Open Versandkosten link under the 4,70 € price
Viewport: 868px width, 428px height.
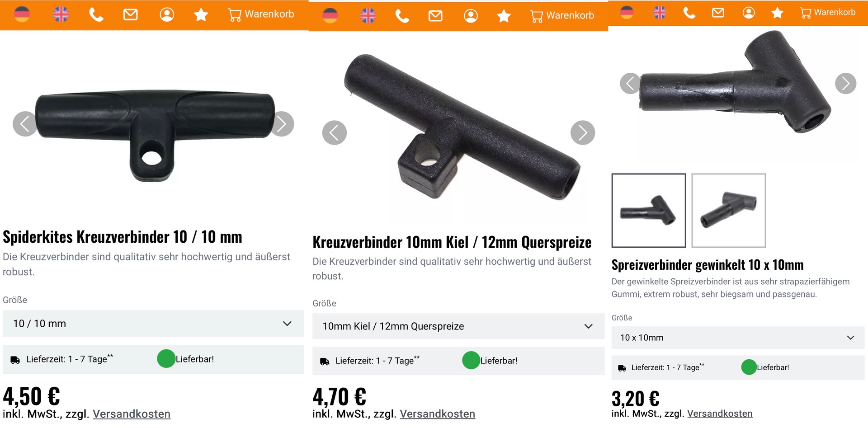pyautogui.click(x=438, y=414)
